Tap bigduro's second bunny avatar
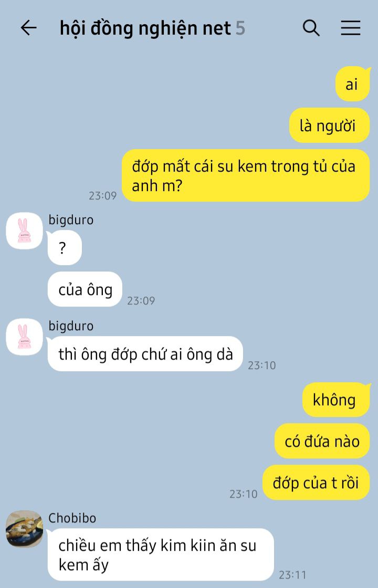 point(24,337)
